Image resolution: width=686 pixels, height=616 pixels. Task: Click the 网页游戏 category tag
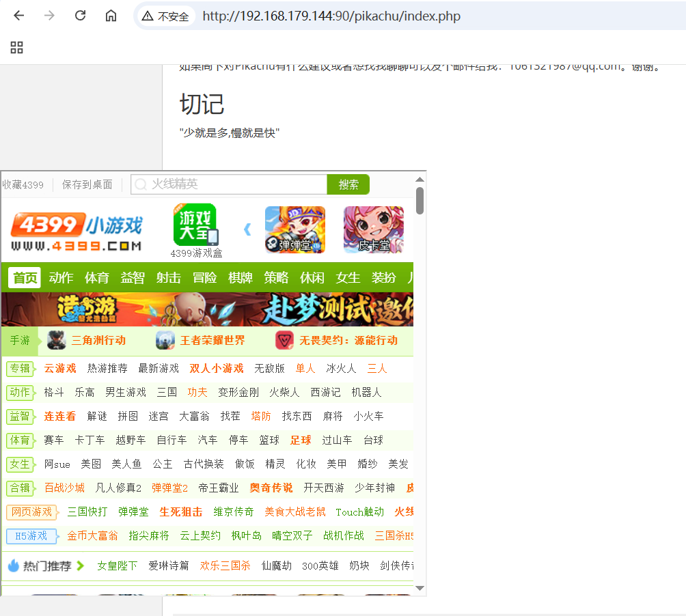click(32, 512)
